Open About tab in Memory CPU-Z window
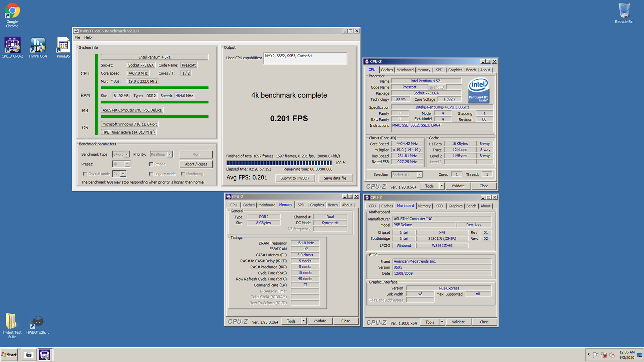Viewport: 644px width, 362px height. [x=347, y=205]
